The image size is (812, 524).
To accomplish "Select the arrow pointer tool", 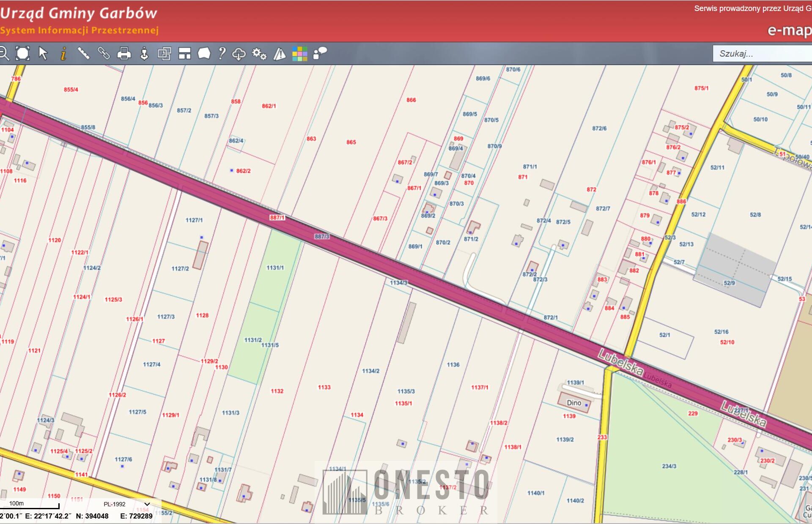I will [43, 54].
